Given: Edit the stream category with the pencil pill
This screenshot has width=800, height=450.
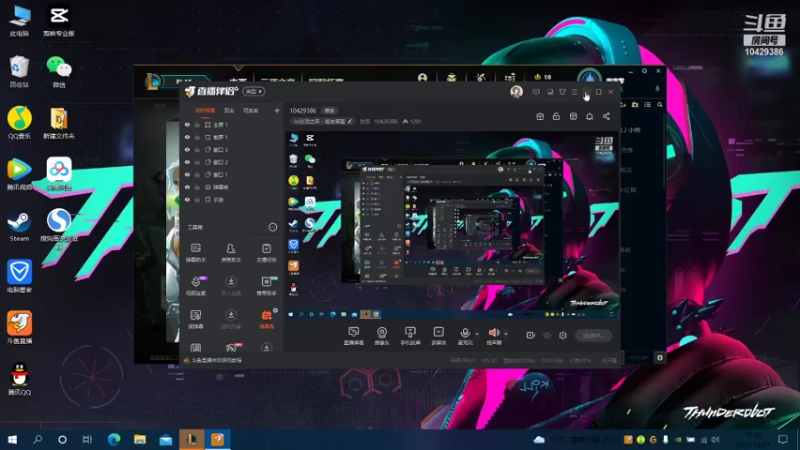Looking at the screenshot, I should click(322, 121).
